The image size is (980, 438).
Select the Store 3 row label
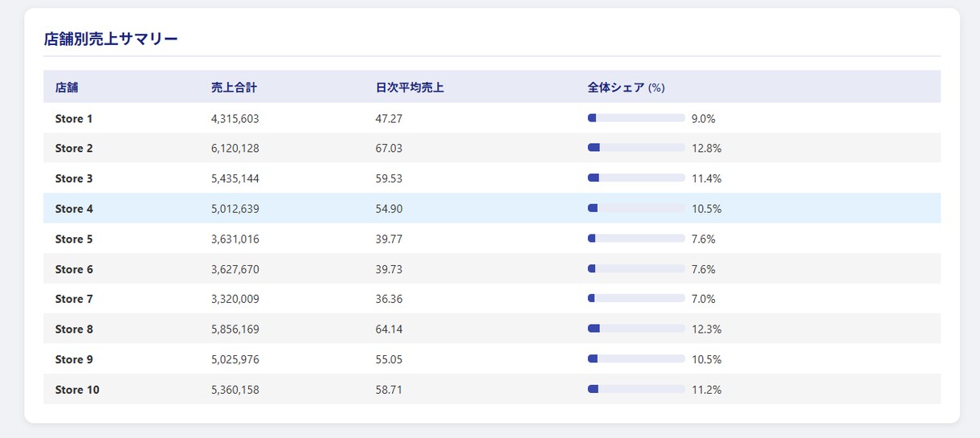click(74, 178)
